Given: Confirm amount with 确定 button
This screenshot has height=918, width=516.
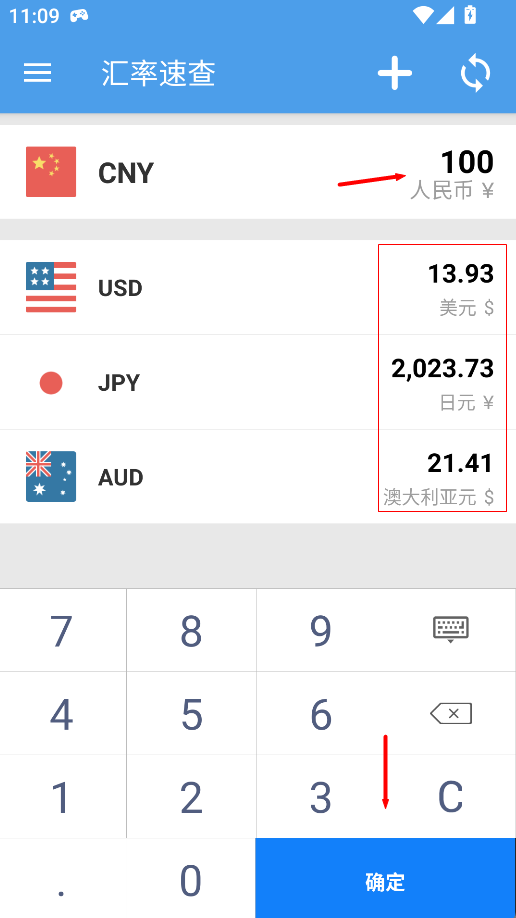Looking at the screenshot, I should tap(385, 878).
